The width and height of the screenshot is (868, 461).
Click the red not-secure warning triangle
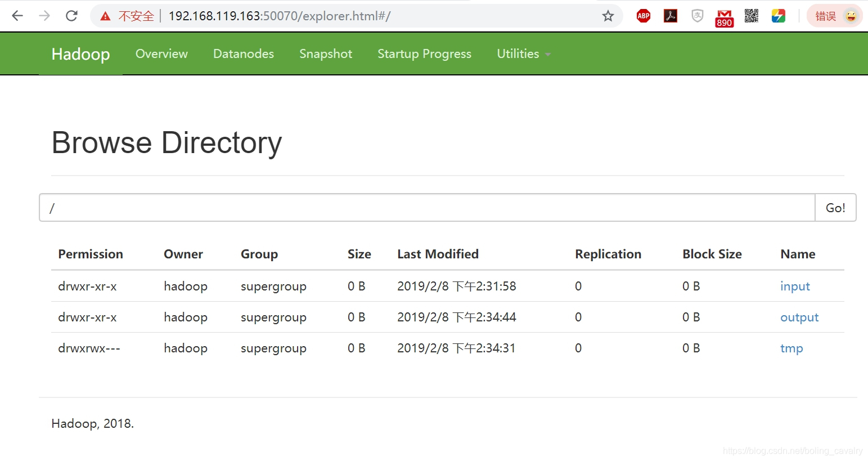105,16
